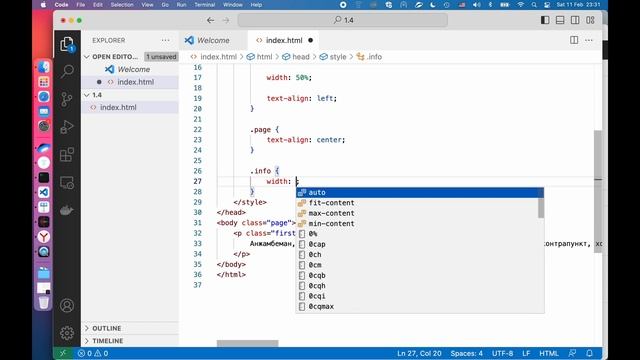Open Run and Debug view
The height and width of the screenshot is (360, 640).
point(67,127)
